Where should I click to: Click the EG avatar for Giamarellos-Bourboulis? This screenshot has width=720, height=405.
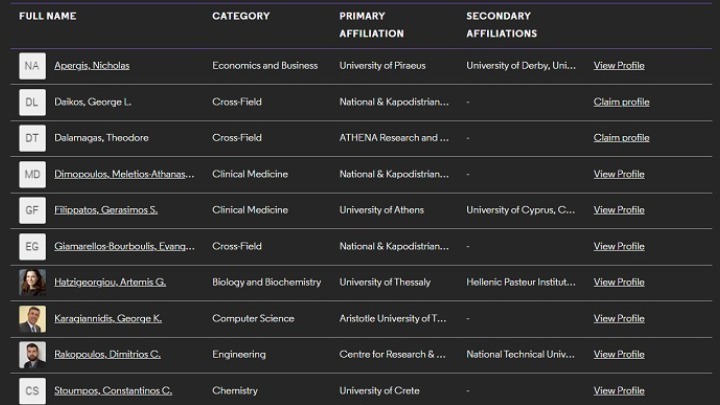[32, 246]
